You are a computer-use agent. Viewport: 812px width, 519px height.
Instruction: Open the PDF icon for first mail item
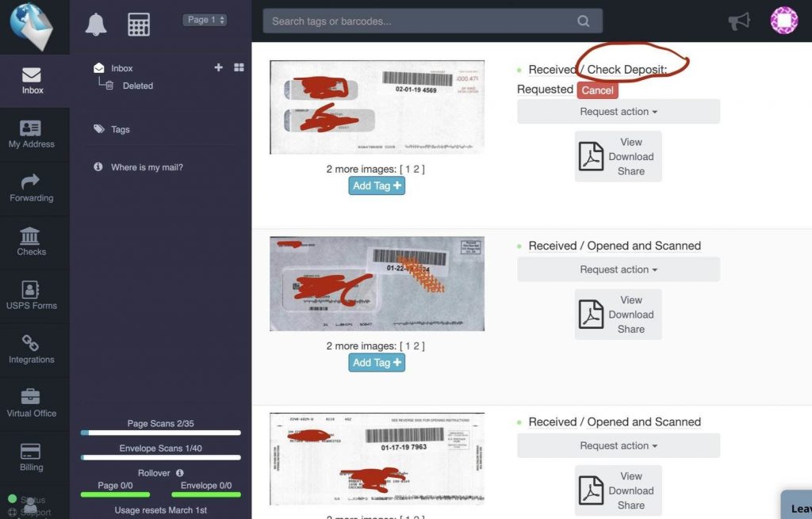tap(591, 157)
